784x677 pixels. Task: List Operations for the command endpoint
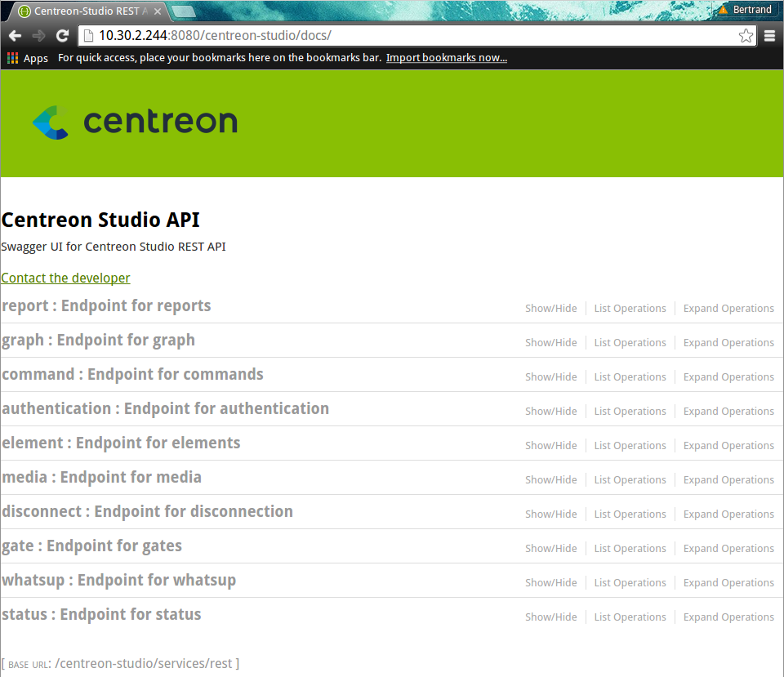click(x=630, y=376)
